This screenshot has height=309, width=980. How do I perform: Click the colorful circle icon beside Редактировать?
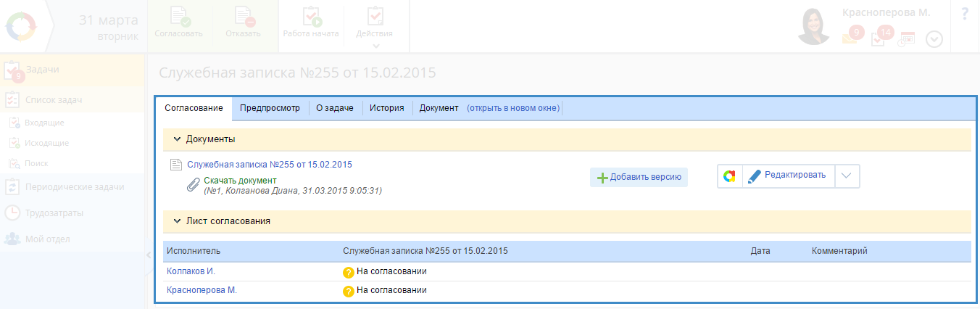point(730,176)
